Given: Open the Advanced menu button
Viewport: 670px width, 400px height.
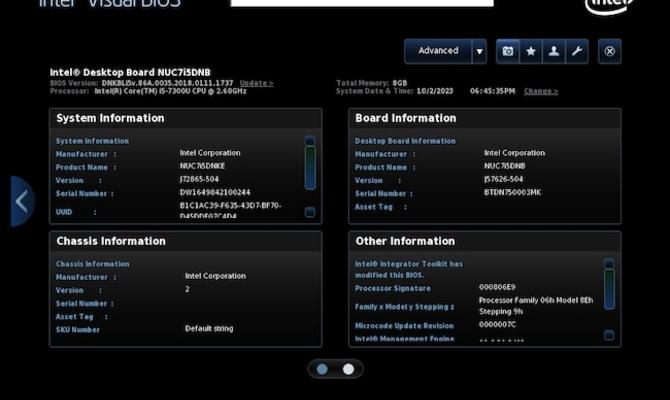Looking at the screenshot, I should click(438, 51).
